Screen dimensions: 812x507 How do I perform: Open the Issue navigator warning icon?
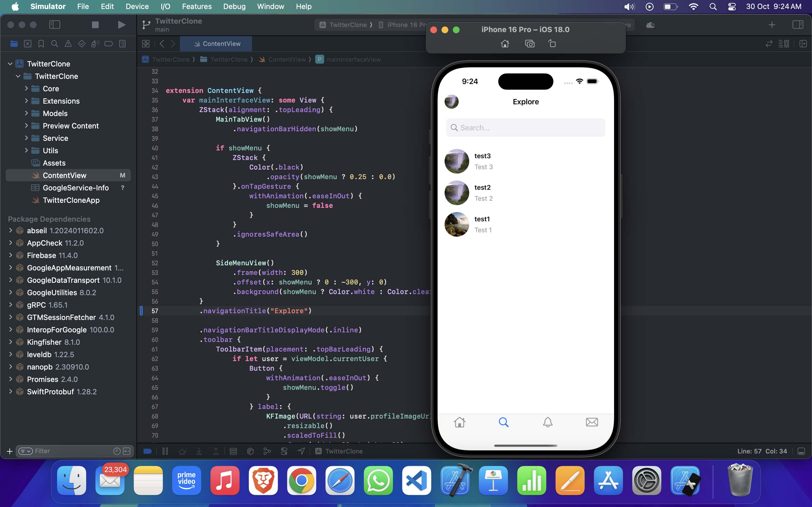point(68,44)
